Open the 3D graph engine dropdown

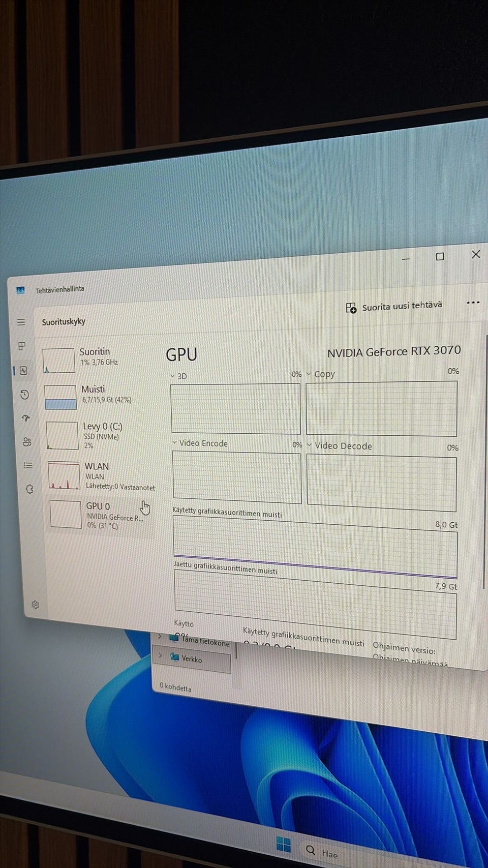[173, 376]
